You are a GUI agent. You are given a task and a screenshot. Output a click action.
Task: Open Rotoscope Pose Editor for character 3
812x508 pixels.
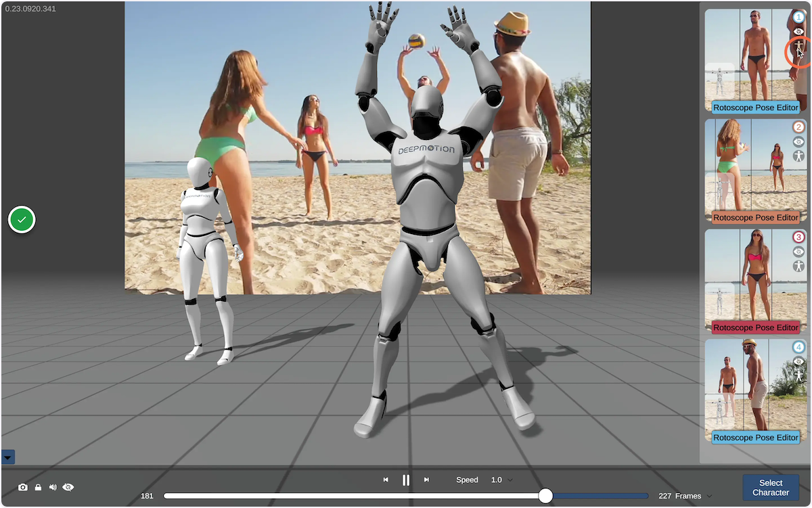(x=756, y=327)
